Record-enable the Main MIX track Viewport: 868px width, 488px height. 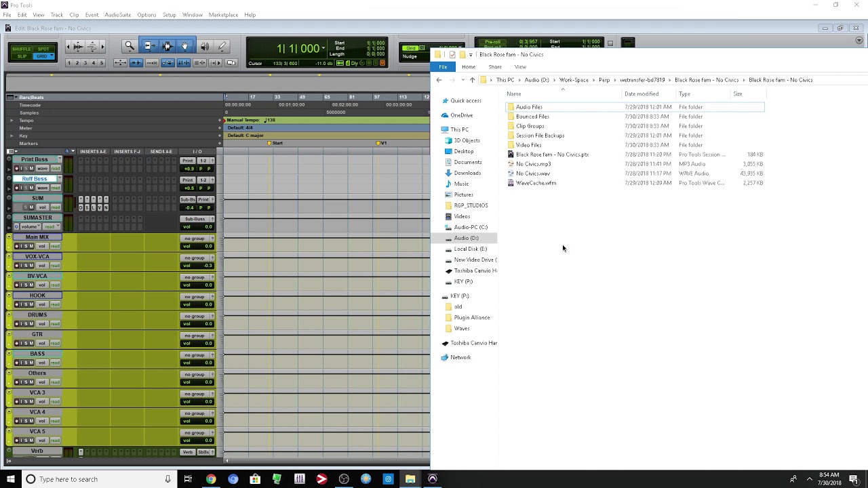click(x=18, y=246)
